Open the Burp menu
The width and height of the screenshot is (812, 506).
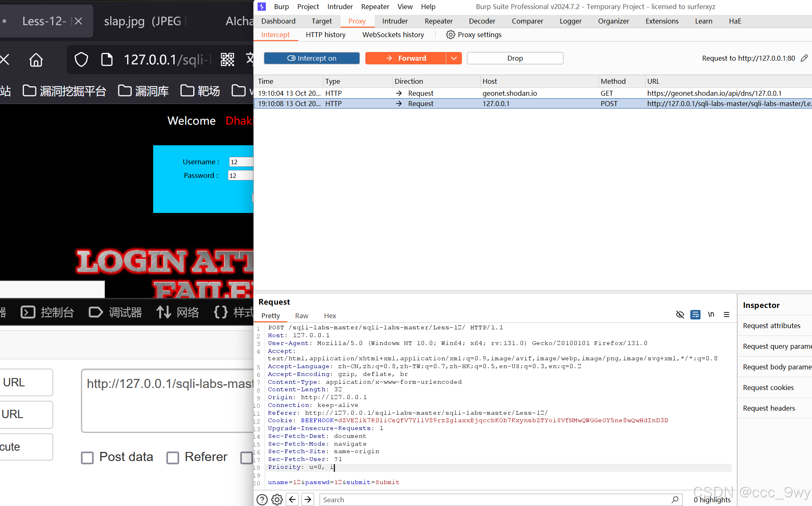[x=282, y=6]
